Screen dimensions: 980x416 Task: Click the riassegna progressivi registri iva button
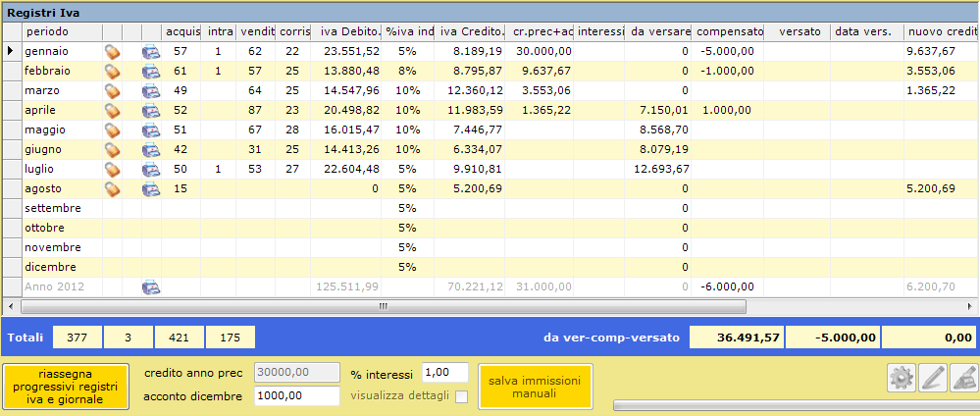[66, 387]
